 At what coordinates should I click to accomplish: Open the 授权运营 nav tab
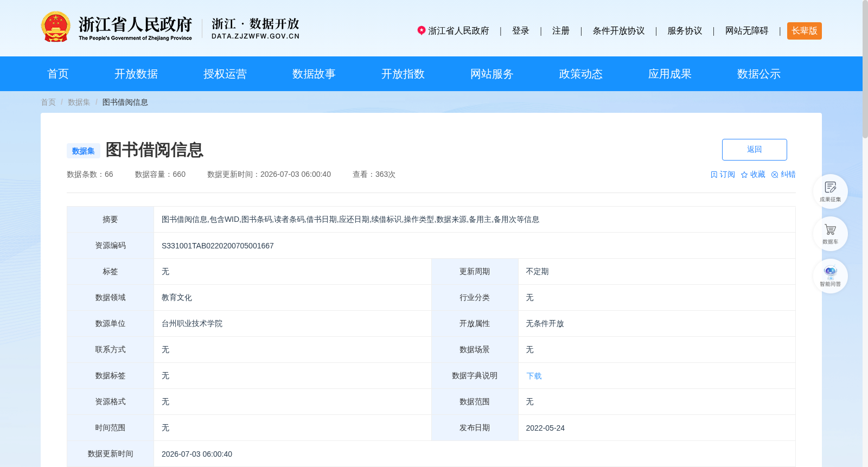point(225,74)
